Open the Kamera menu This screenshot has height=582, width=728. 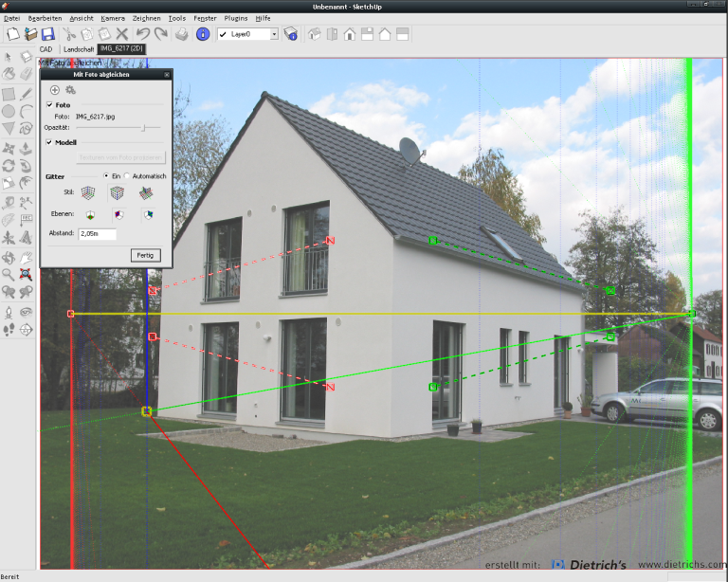[x=113, y=19]
